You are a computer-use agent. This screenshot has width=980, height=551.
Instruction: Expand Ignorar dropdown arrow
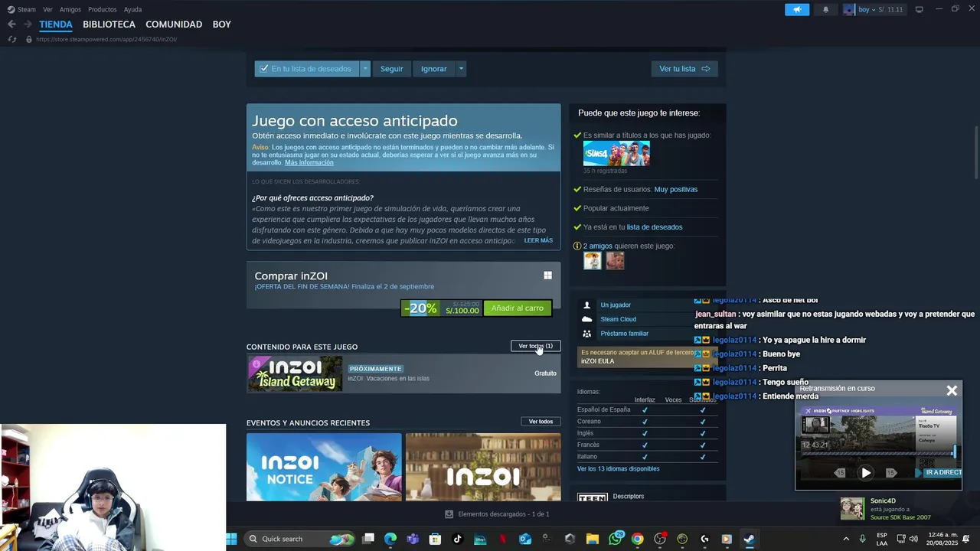(x=461, y=69)
